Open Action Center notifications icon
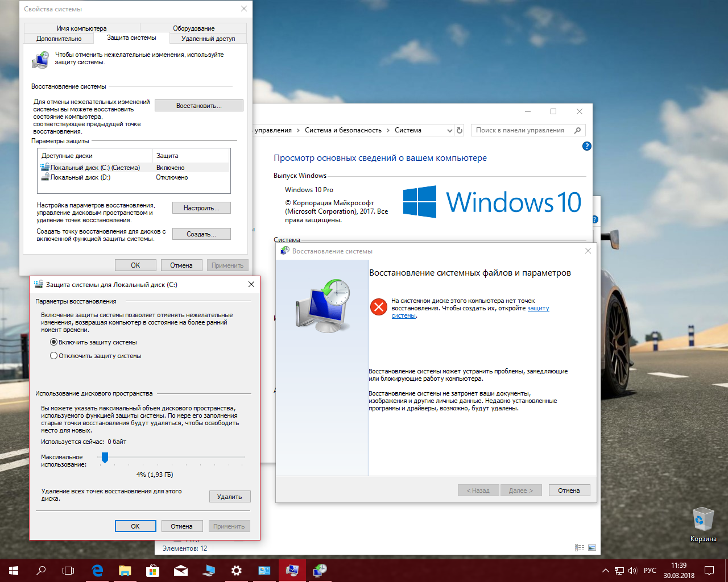The height and width of the screenshot is (582, 728). (x=709, y=570)
